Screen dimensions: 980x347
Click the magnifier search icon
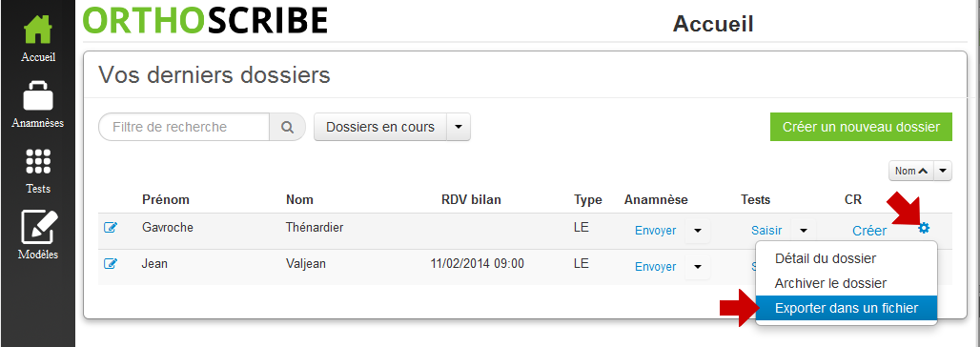pos(288,127)
